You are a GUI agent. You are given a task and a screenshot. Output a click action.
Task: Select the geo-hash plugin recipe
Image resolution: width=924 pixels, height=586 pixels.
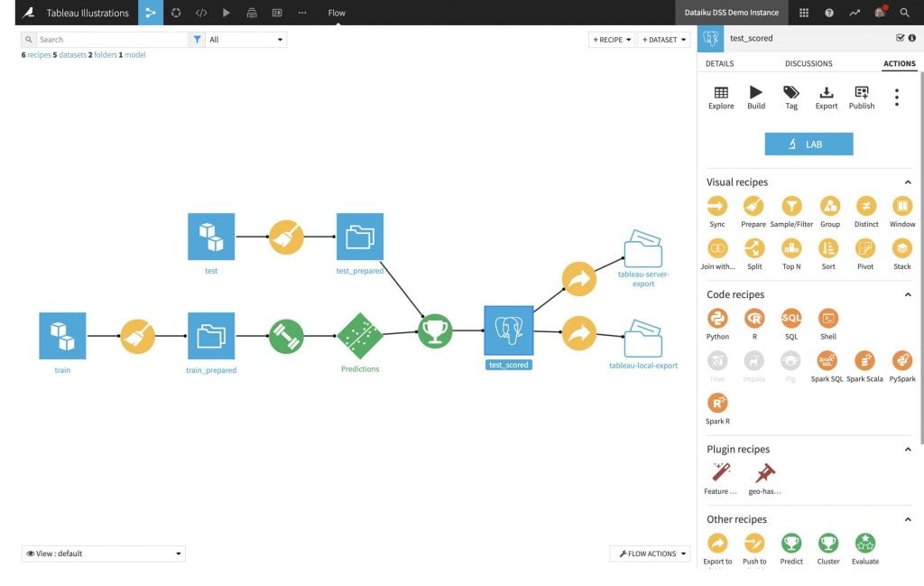765,473
